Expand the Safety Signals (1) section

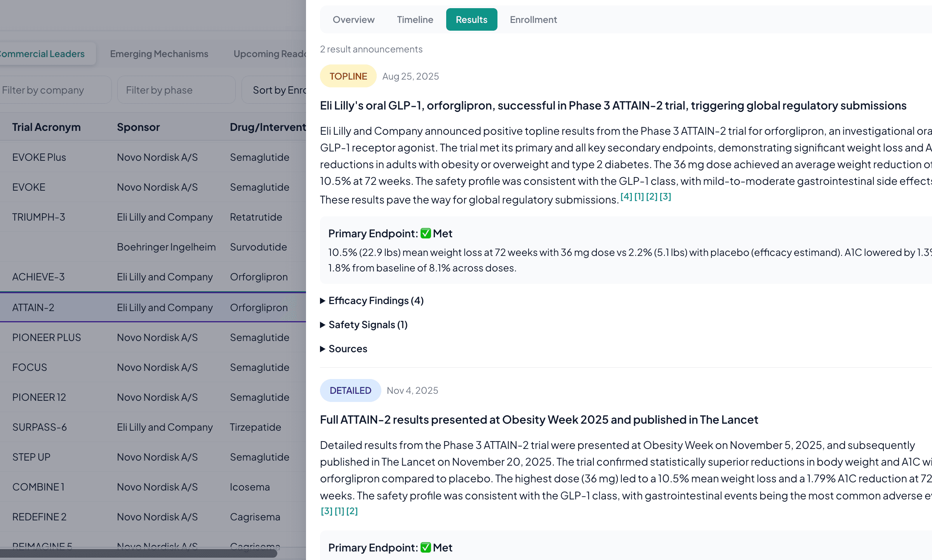pos(364,325)
